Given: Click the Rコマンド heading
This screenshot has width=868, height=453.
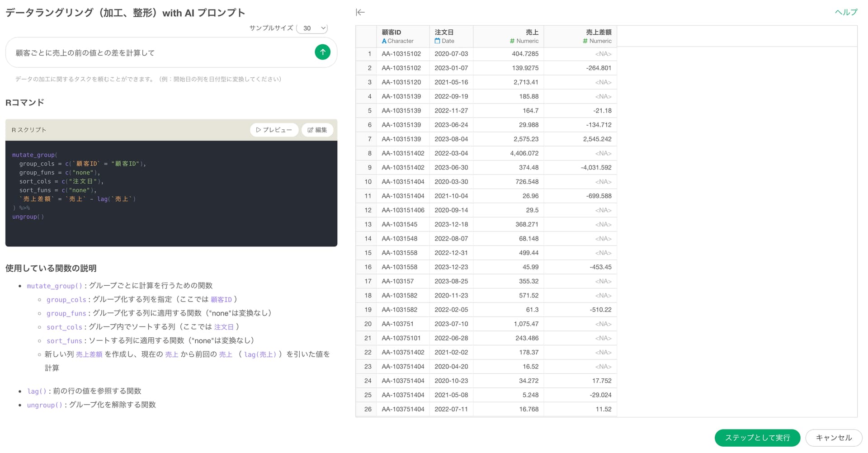Looking at the screenshot, I should pyautogui.click(x=25, y=103).
